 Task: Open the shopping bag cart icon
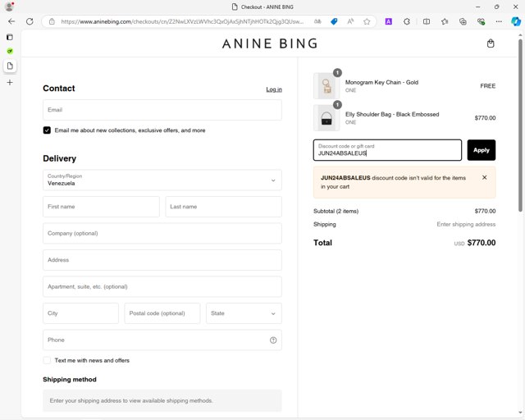pos(491,43)
